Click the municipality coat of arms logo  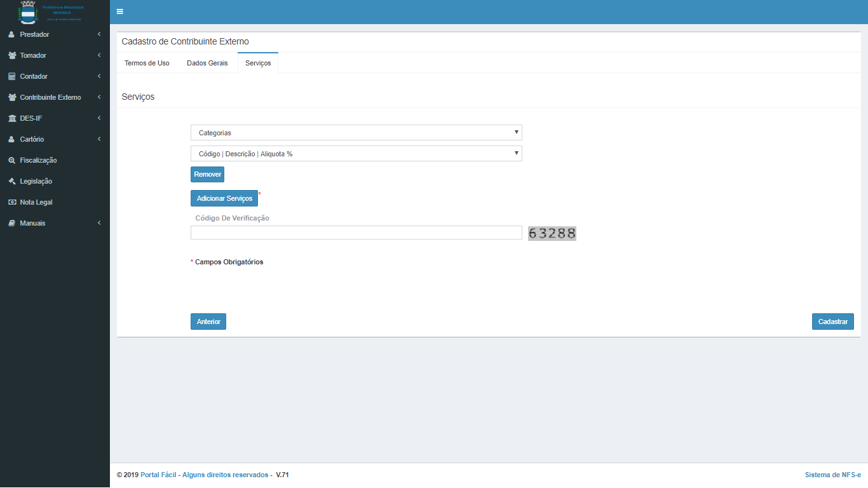point(29,12)
